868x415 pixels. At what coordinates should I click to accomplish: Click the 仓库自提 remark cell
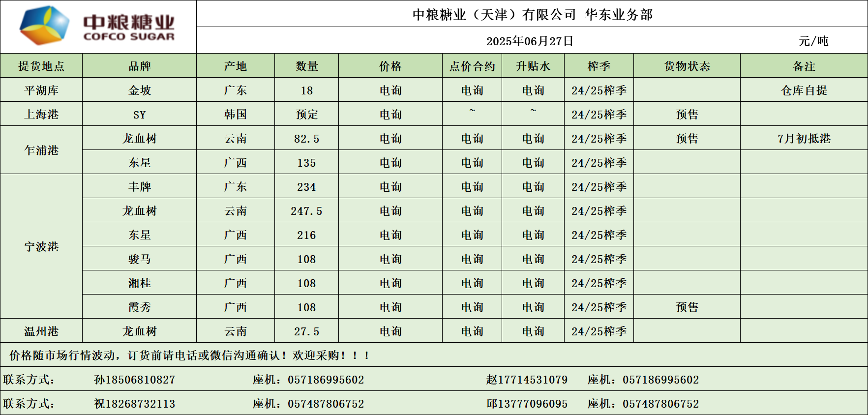804,90
